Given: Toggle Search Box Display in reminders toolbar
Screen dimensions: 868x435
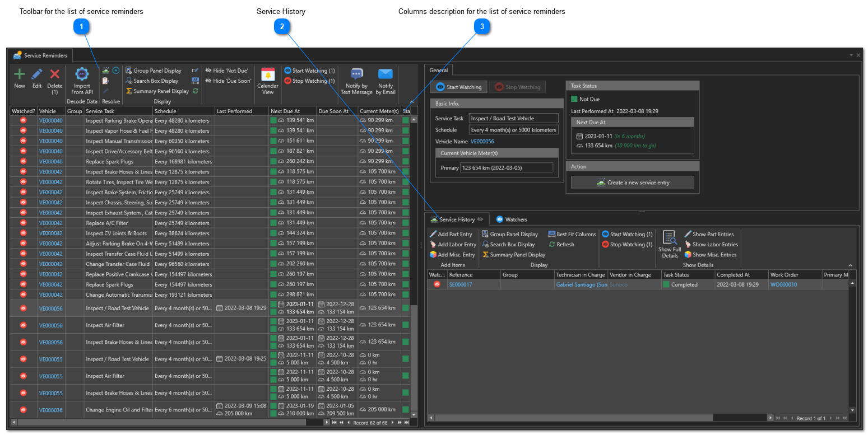Looking at the screenshot, I should point(152,81).
